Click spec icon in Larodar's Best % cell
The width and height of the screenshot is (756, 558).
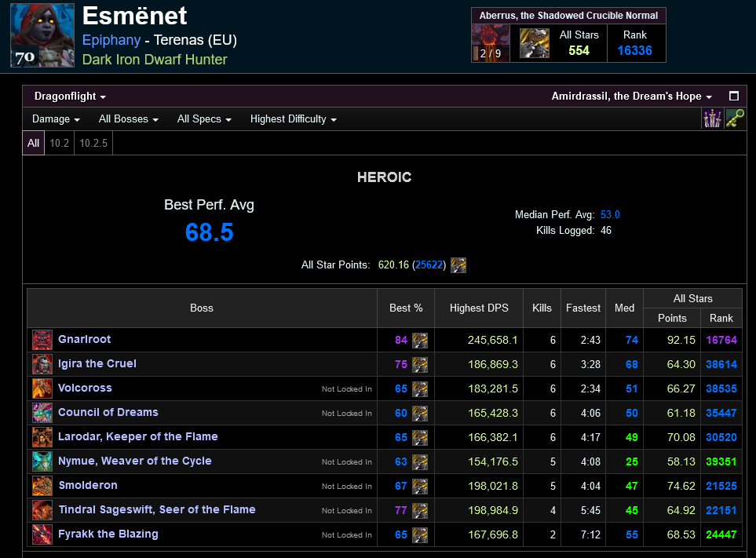(x=420, y=438)
